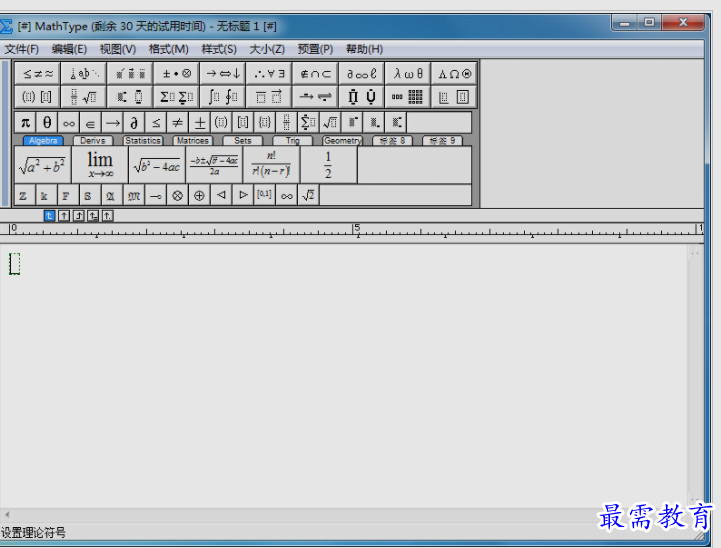Switch to the Algebra tab
Viewport: 721px width, 548px height.
(x=43, y=141)
